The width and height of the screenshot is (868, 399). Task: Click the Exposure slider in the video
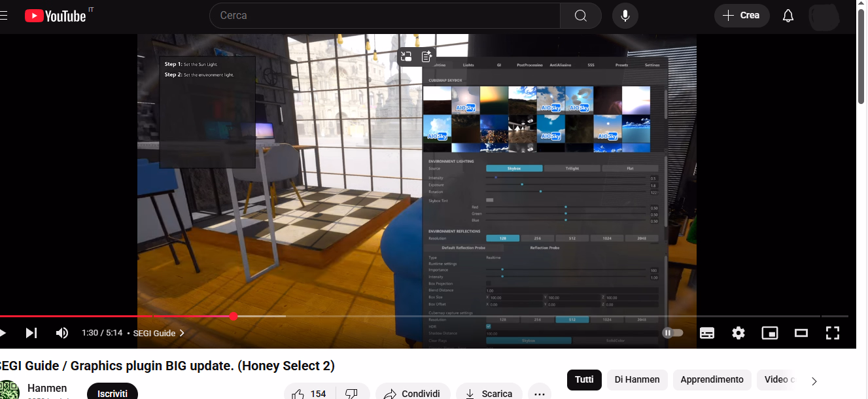click(x=566, y=185)
